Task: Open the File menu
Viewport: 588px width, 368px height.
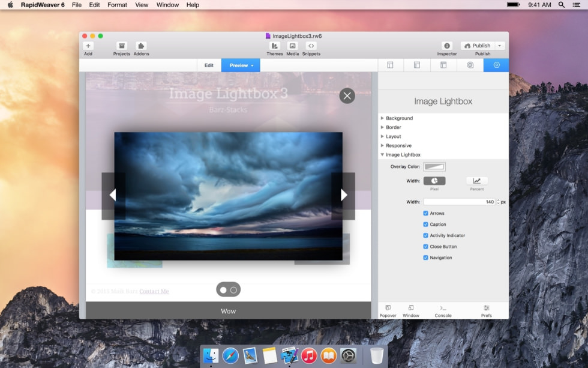Action: tap(77, 5)
